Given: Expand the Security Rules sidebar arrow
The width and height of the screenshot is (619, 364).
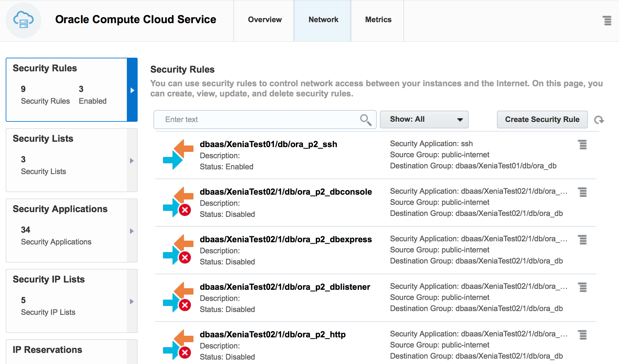Looking at the screenshot, I should [x=132, y=90].
